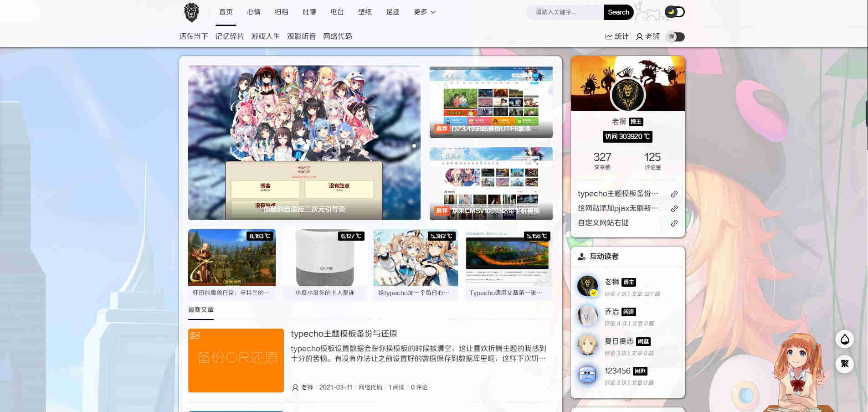
Task: Open the 壁纸 menu item
Action: pos(365,12)
